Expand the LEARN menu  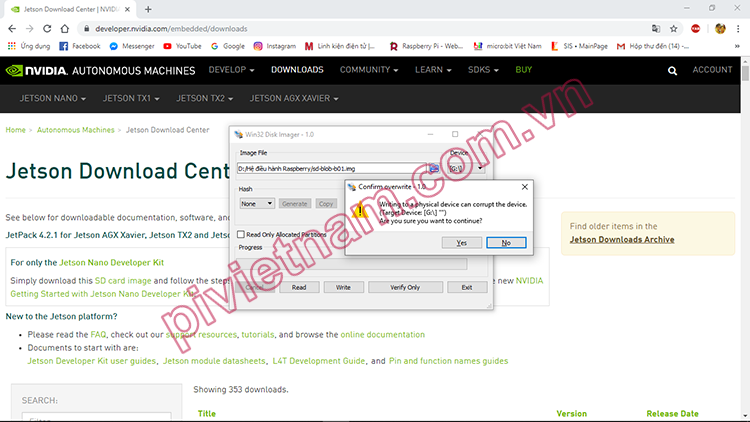click(x=433, y=70)
